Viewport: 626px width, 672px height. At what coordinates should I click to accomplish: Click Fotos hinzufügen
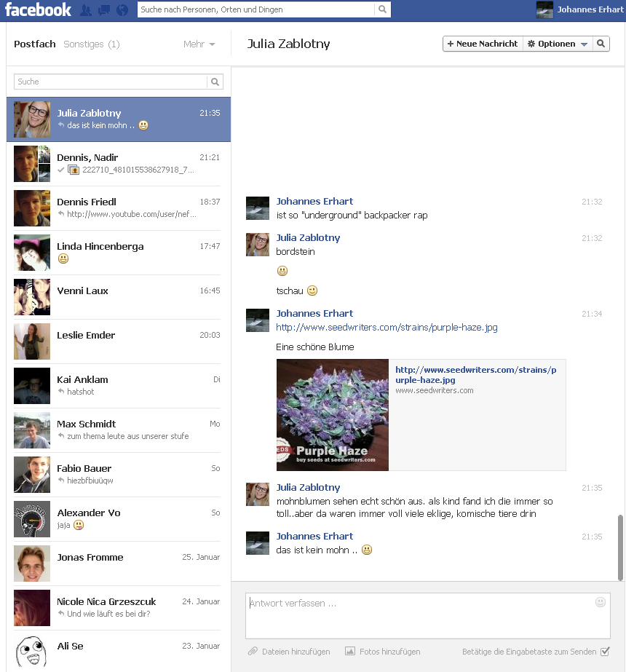click(x=383, y=652)
